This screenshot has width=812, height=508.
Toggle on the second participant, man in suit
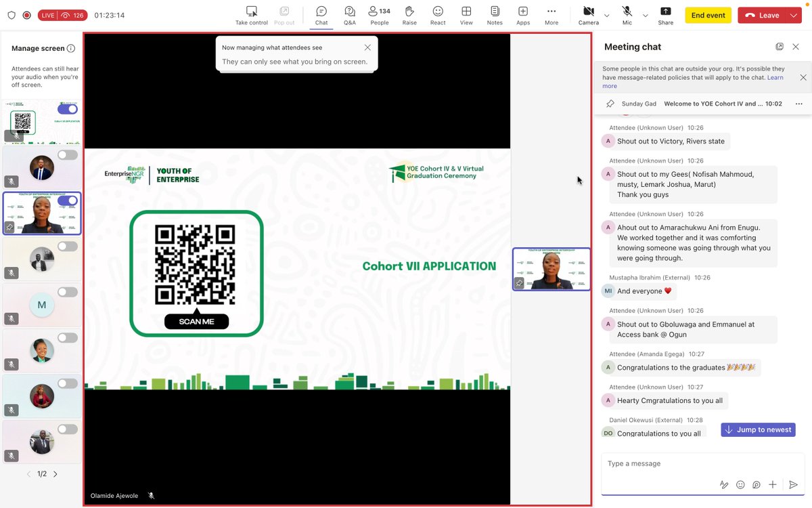pyautogui.click(x=67, y=155)
